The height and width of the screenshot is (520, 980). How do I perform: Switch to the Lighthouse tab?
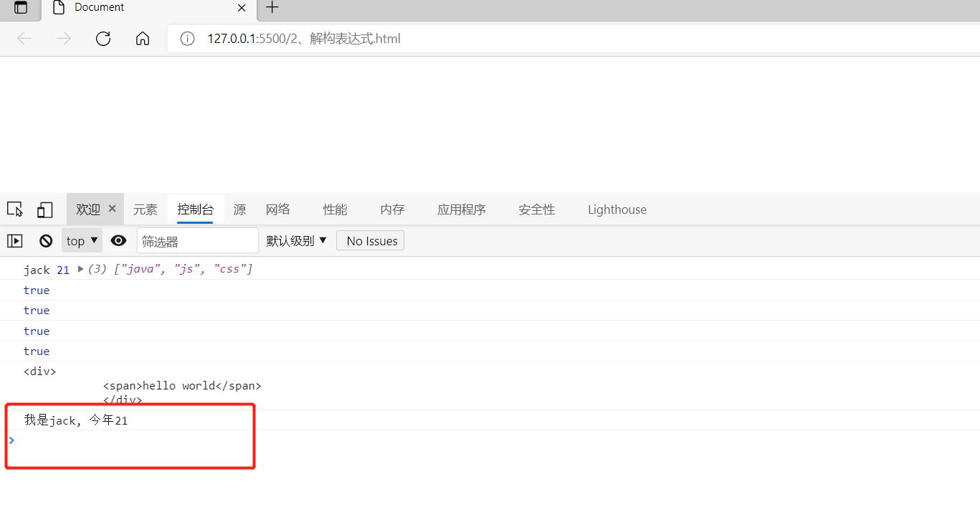click(x=617, y=209)
